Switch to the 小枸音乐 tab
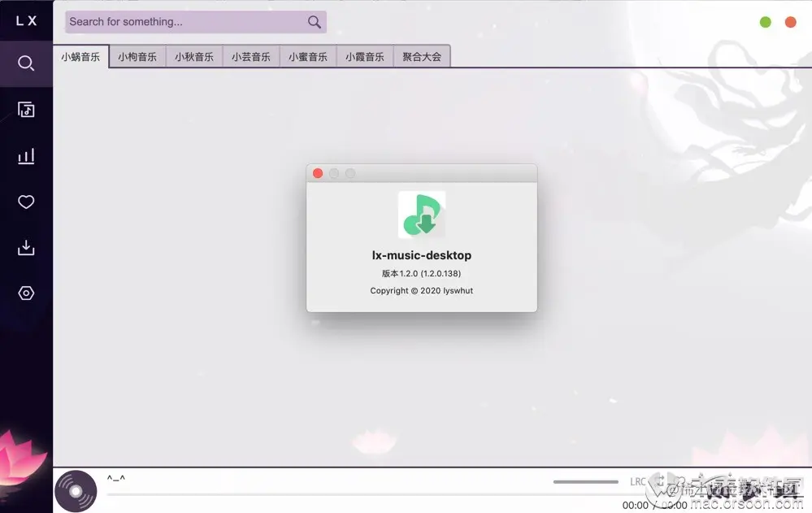This screenshot has width=812, height=513. tap(137, 56)
